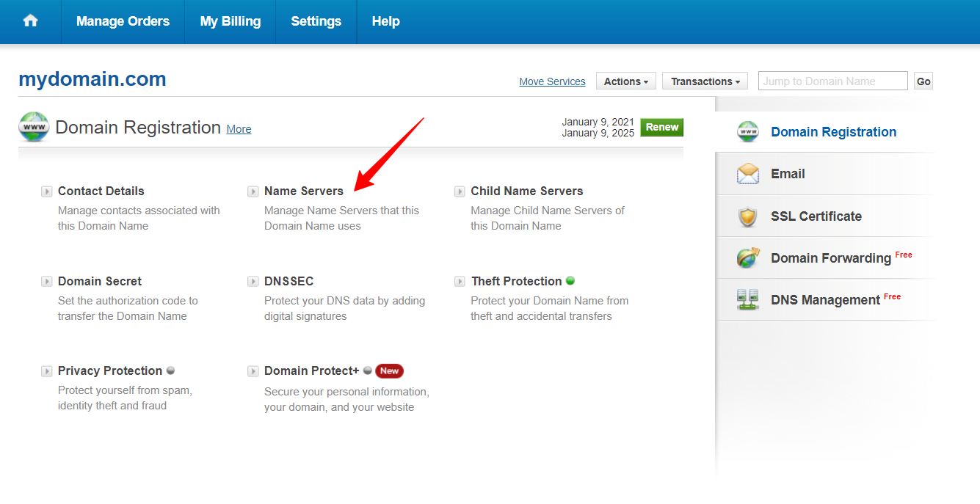
Task: Follow the Move Services link
Action: [552, 81]
